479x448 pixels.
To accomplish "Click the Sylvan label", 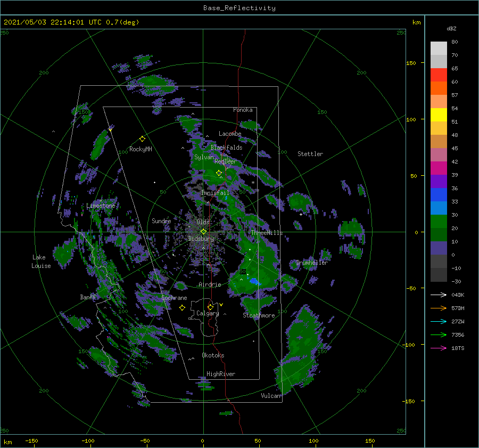I will 204,157.
